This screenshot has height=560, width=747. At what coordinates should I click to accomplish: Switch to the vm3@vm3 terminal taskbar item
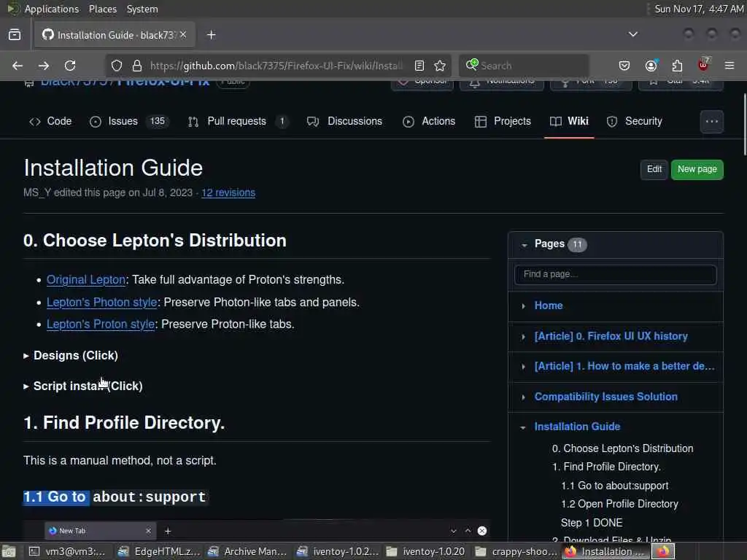pos(66,551)
